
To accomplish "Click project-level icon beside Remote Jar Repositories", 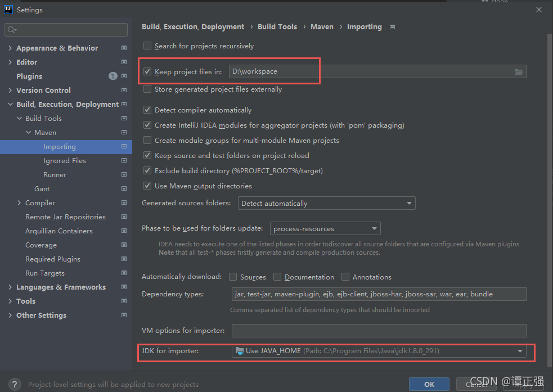I will click(x=124, y=217).
